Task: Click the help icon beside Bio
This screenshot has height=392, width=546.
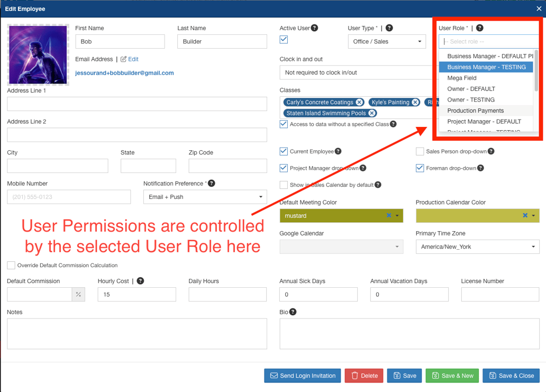Action: 292,312
